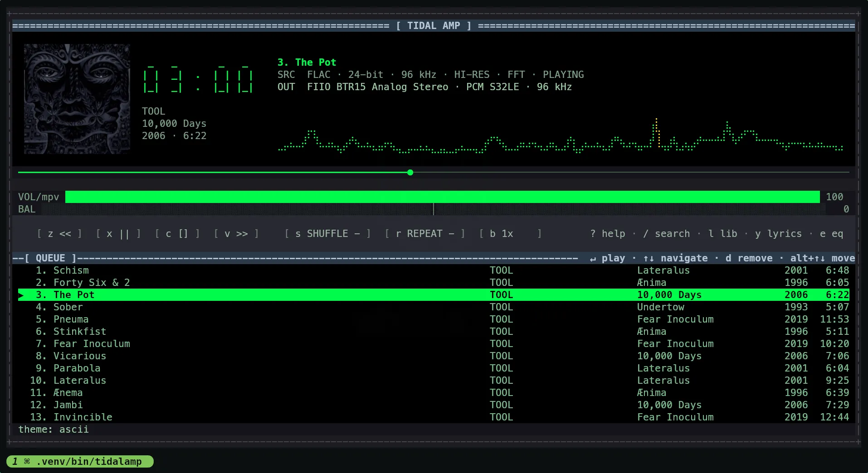868x473 pixels.
Task: Select queue track 9. Parabola
Action: coord(434,368)
